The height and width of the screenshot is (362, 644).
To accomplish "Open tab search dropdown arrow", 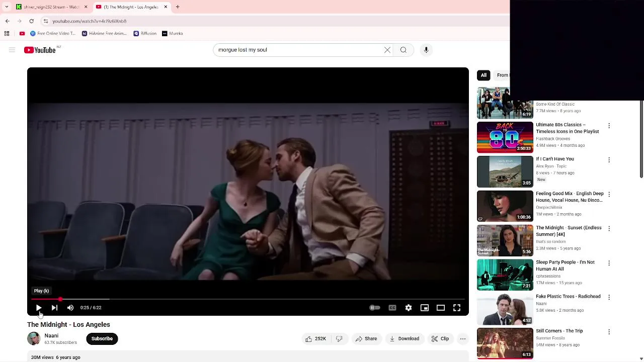I will (x=7, y=7).
